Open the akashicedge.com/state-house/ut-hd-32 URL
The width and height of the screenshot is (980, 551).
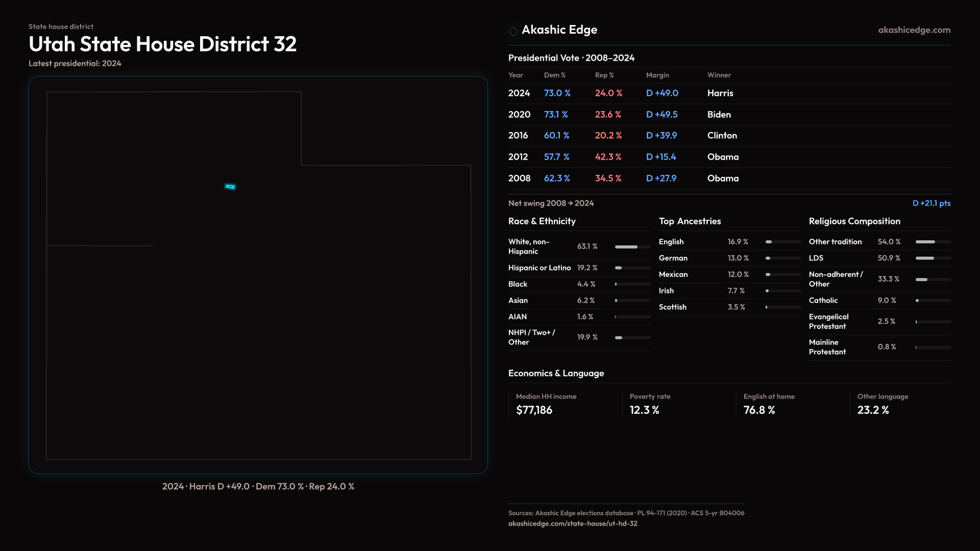pyautogui.click(x=572, y=523)
